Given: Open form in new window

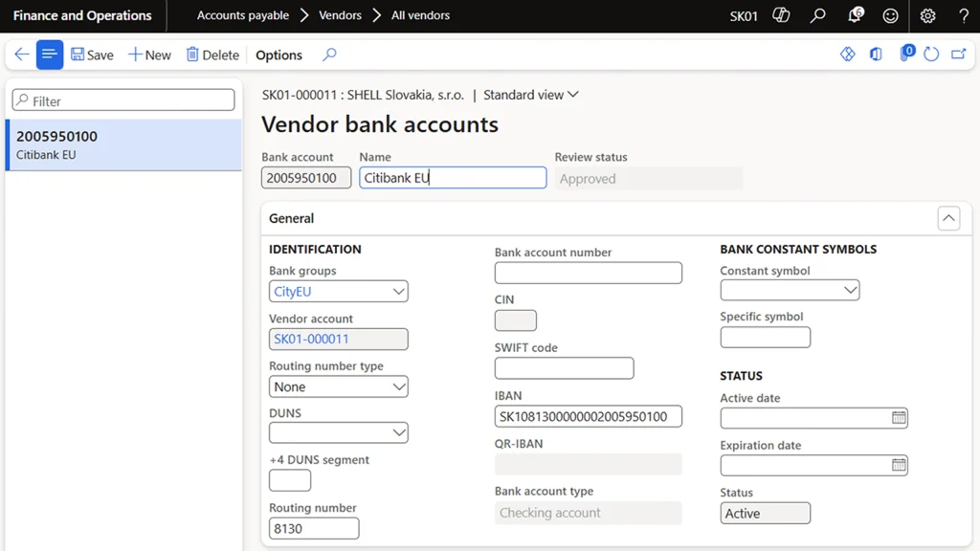Looking at the screenshot, I should tap(959, 55).
